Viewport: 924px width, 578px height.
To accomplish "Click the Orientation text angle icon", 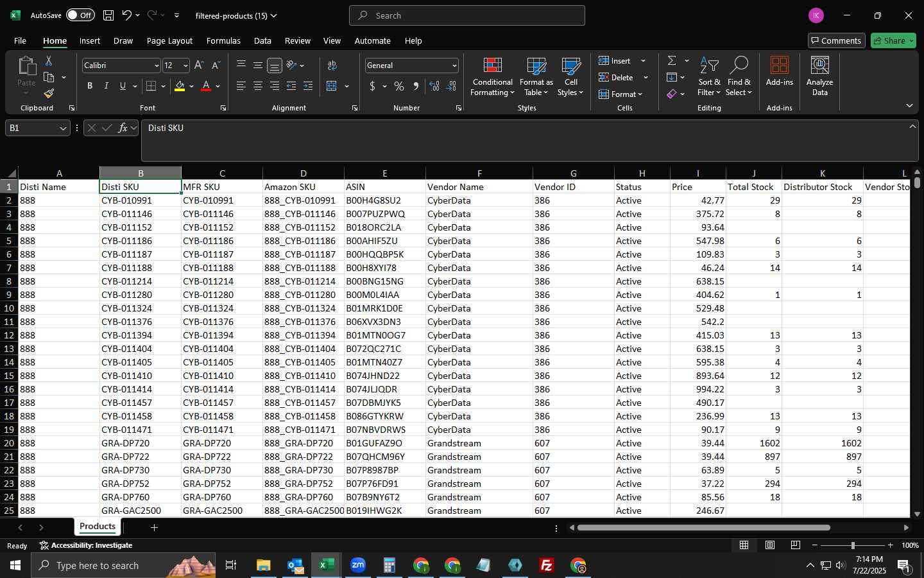I will click(292, 65).
